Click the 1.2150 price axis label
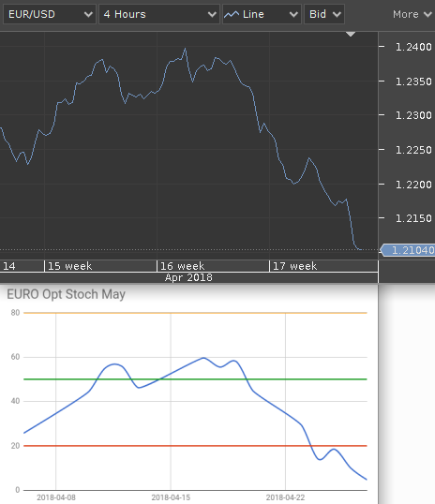 point(413,218)
